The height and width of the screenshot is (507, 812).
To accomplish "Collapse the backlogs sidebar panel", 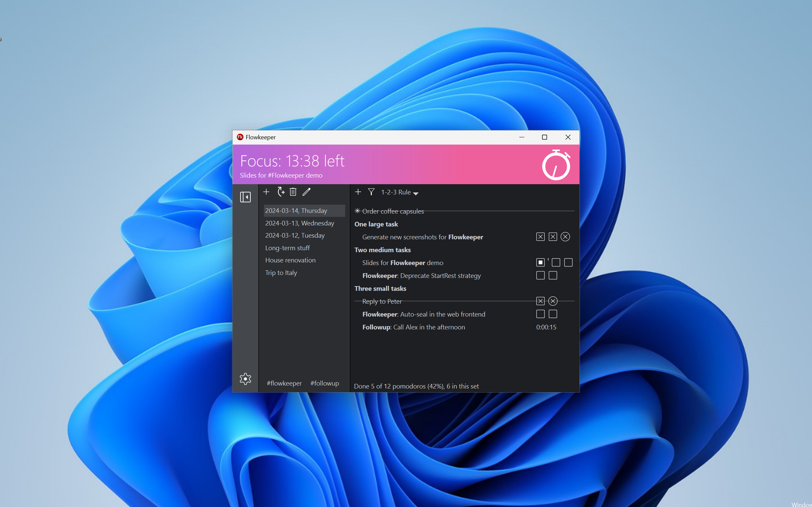I will click(x=245, y=197).
